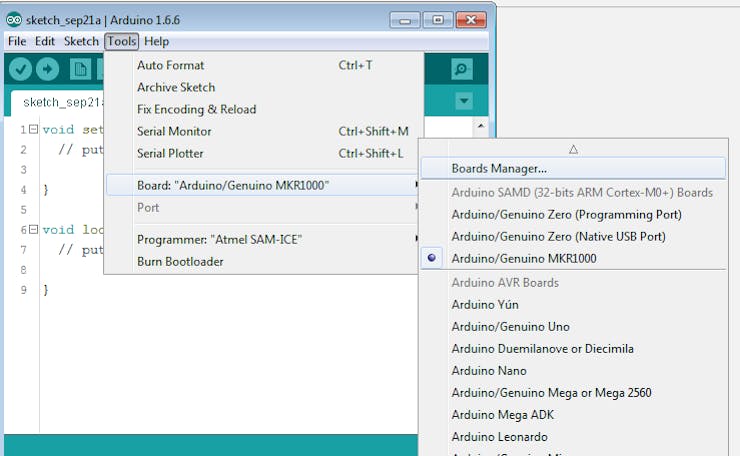This screenshot has width=740, height=456.
Task: Close the Arduino window
Action: click(471, 20)
